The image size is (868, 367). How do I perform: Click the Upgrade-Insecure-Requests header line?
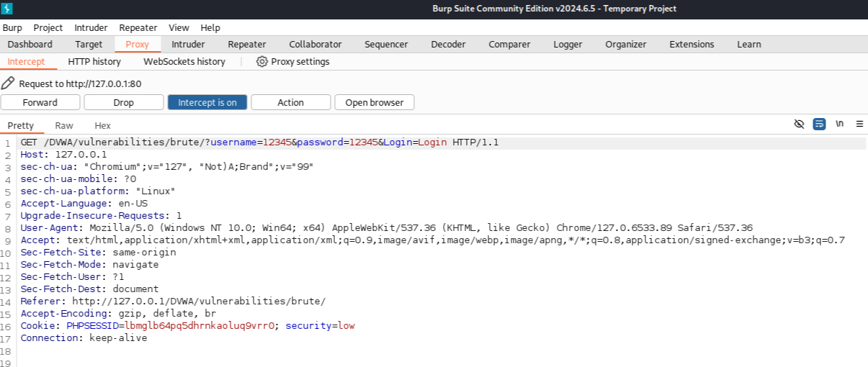pyautogui.click(x=101, y=216)
